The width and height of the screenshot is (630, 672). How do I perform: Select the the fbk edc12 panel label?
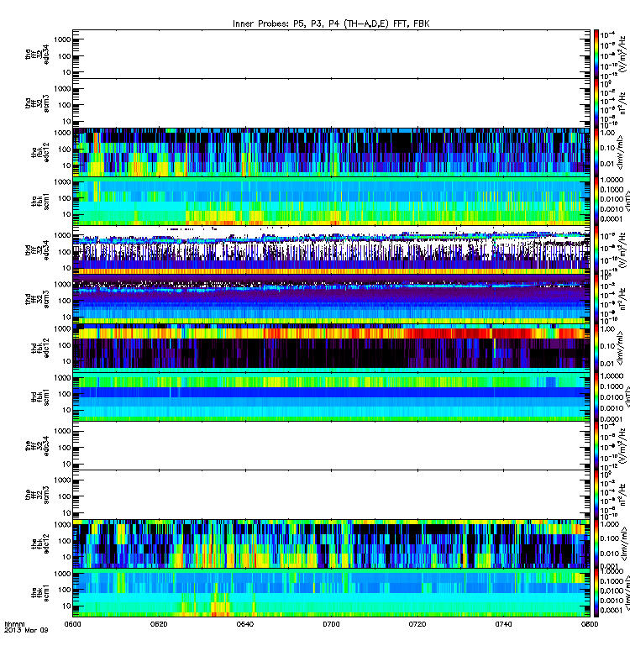[x=40, y=543]
